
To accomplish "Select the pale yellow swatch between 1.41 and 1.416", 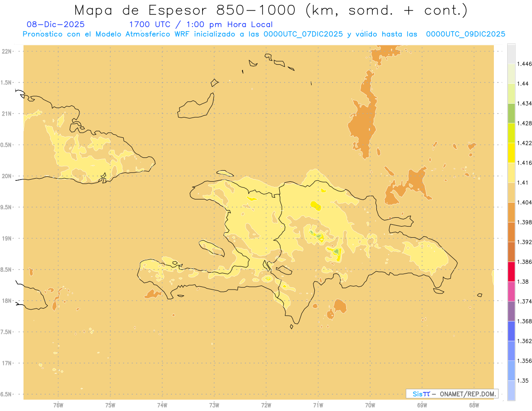I will pos(511,172).
